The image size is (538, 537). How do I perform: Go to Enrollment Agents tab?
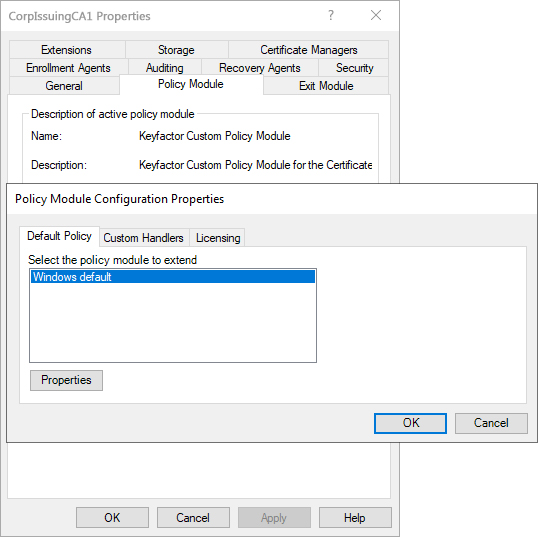pyautogui.click(x=68, y=68)
